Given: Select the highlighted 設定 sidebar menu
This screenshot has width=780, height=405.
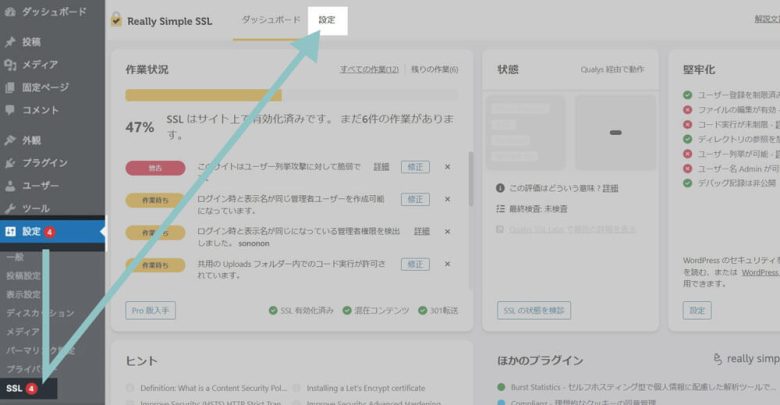Looking at the screenshot, I should (52, 231).
